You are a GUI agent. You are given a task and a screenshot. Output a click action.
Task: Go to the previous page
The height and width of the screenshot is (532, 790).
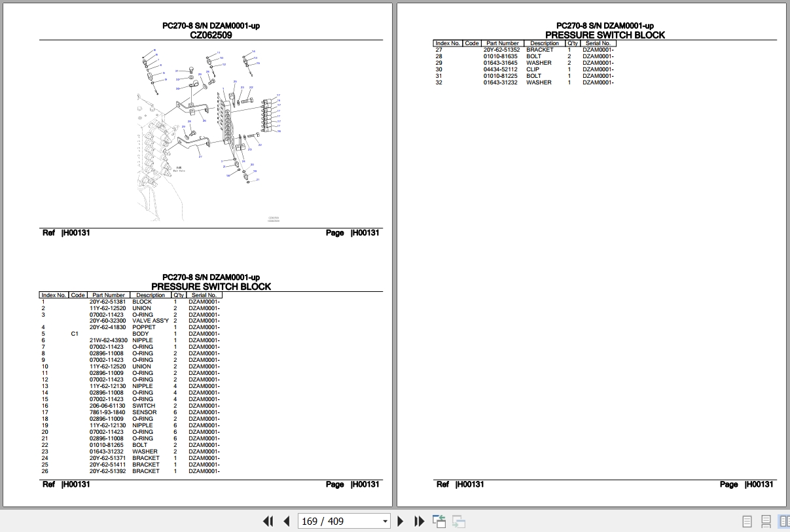tap(287, 522)
